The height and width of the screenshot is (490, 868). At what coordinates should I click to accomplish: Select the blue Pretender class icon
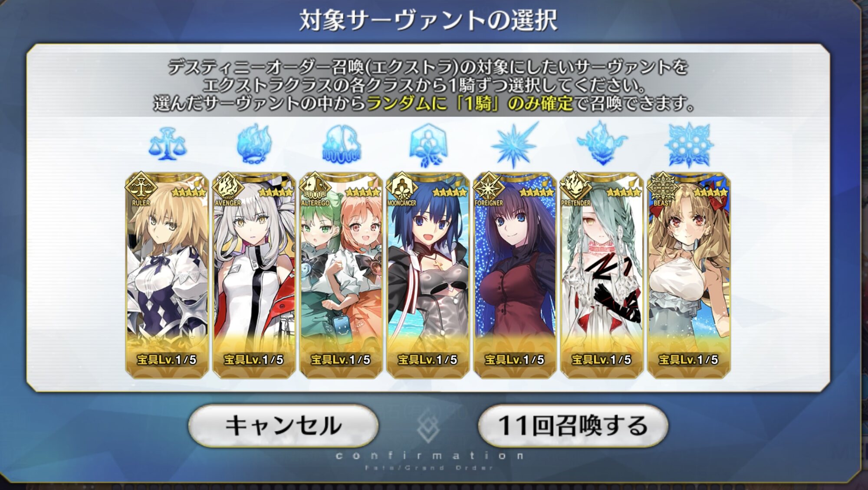[602, 144]
